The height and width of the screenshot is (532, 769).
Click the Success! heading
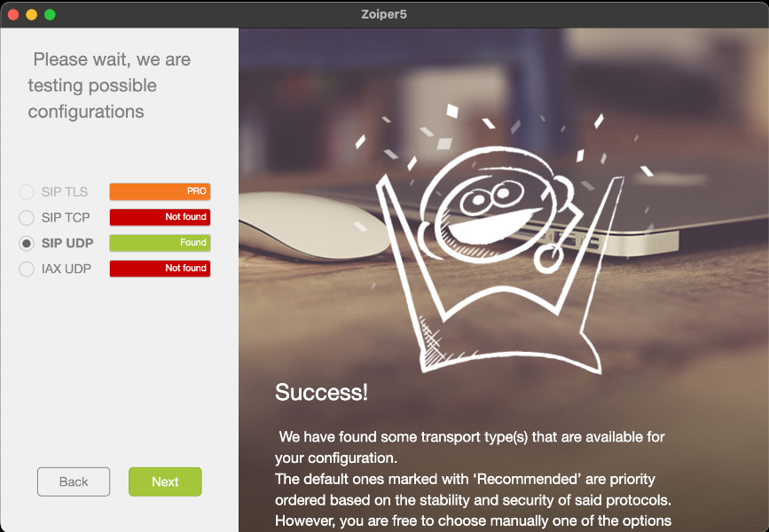pyautogui.click(x=321, y=392)
